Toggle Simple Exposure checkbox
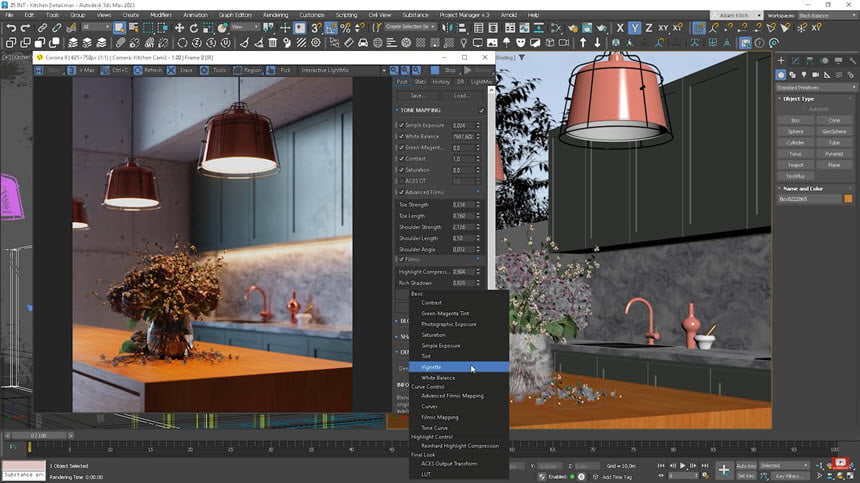This screenshot has width=860, height=483. click(x=401, y=125)
